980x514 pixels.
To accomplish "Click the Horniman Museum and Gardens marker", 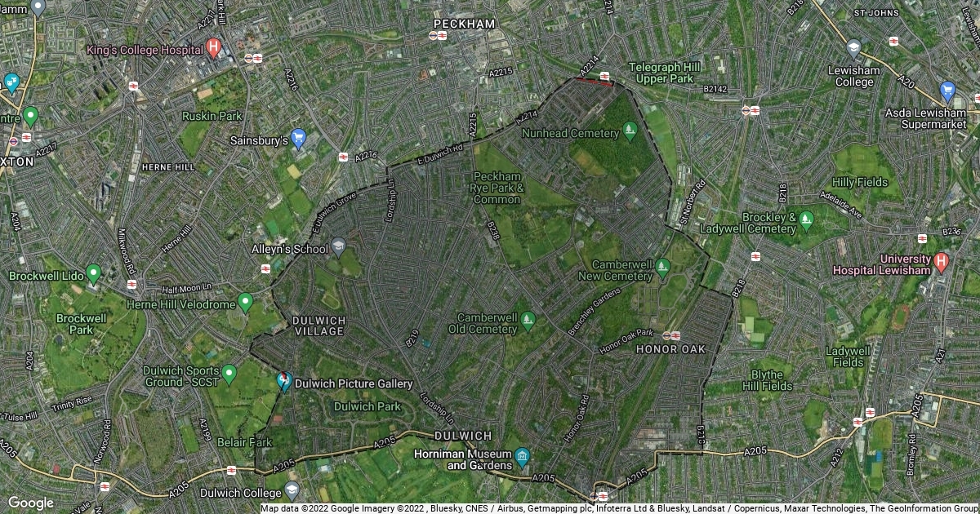I will tap(523, 456).
